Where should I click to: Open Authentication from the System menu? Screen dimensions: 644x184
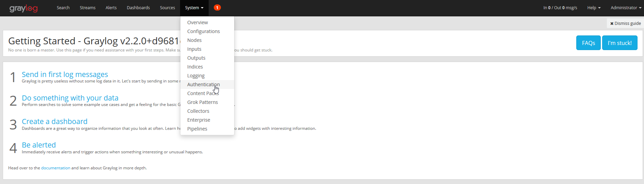click(x=207, y=85)
